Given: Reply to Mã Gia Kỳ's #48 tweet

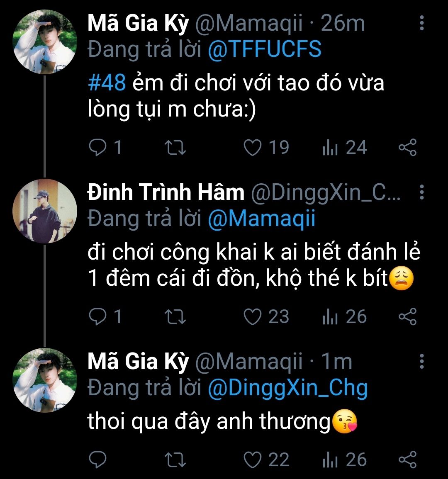Looking at the screenshot, I should [x=98, y=148].
